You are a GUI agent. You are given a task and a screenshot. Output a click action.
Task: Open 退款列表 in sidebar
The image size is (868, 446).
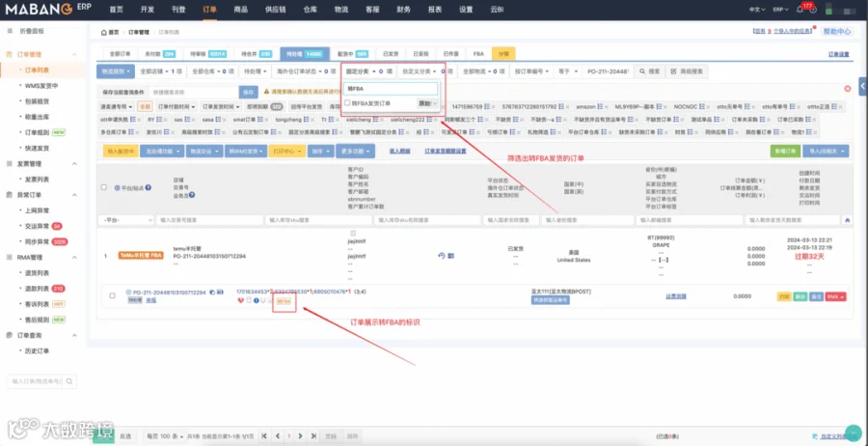point(38,289)
